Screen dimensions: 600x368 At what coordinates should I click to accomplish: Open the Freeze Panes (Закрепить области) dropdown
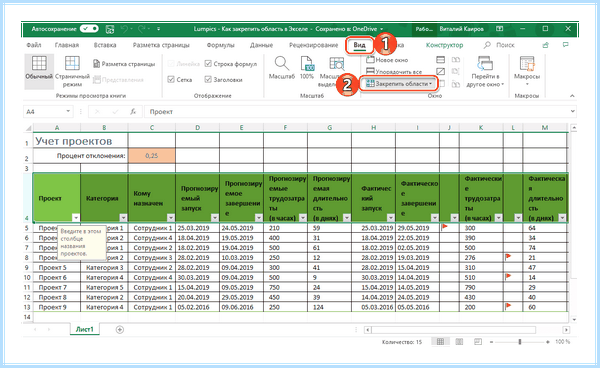pos(398,83)
